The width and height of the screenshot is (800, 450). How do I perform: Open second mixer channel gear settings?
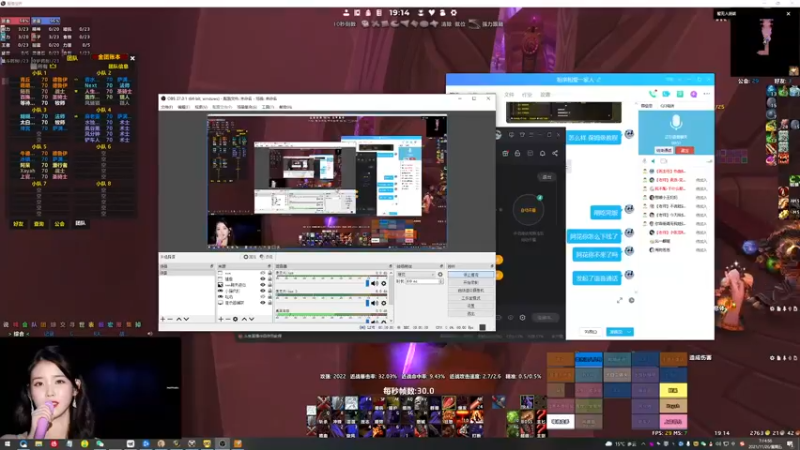pyautogui.click(x=384, y=303)
